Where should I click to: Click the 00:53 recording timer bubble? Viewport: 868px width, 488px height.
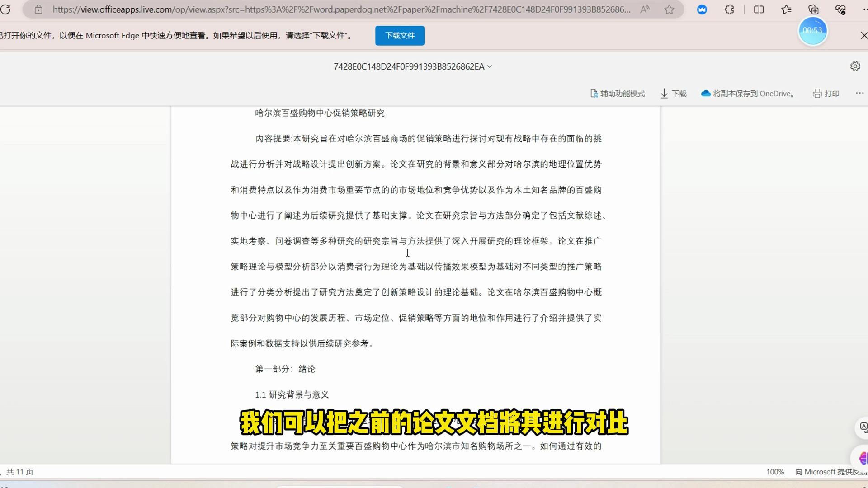812,31
